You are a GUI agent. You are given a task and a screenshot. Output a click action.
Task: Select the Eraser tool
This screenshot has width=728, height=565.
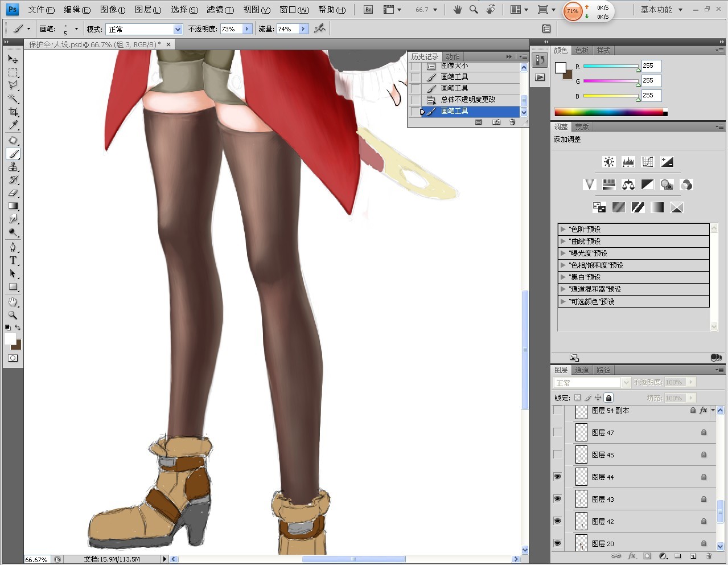click(13, 194)
